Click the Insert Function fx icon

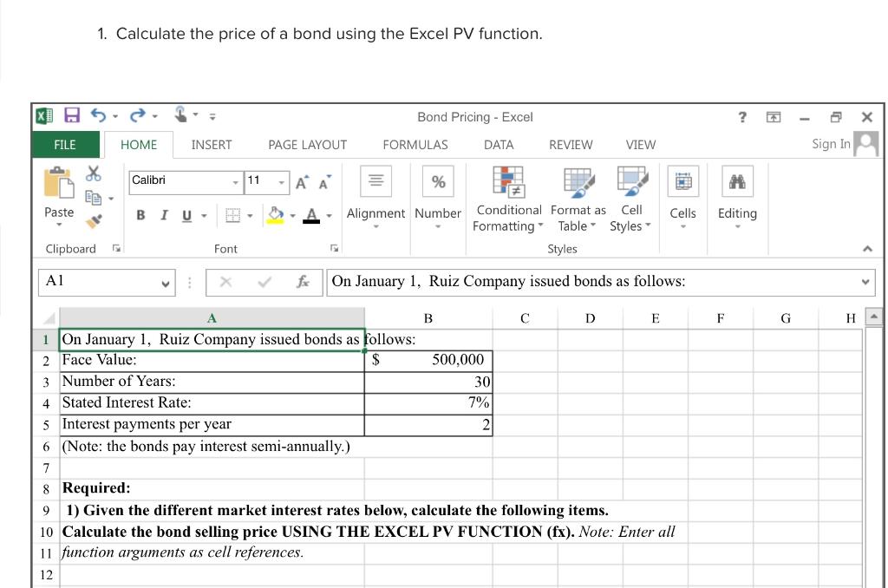(303, 282)
